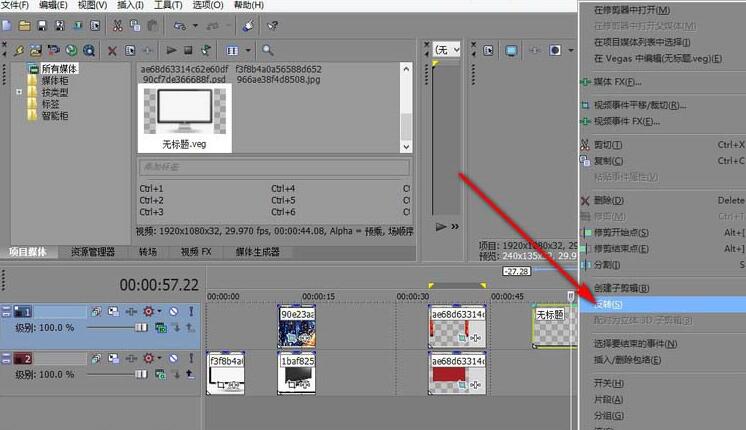Open the media views dropdown arrow
The width and height of the screenshot is (746, 430).
tap(246, 50)
